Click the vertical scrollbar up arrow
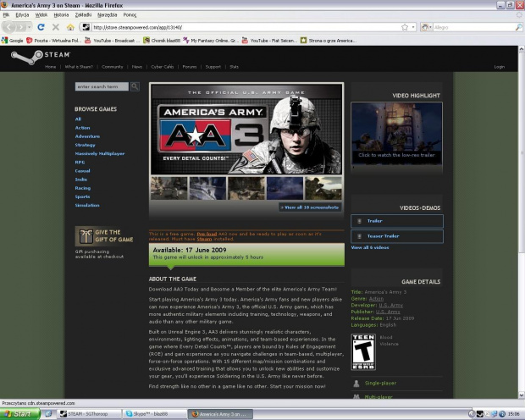 [x=522, y=49]
